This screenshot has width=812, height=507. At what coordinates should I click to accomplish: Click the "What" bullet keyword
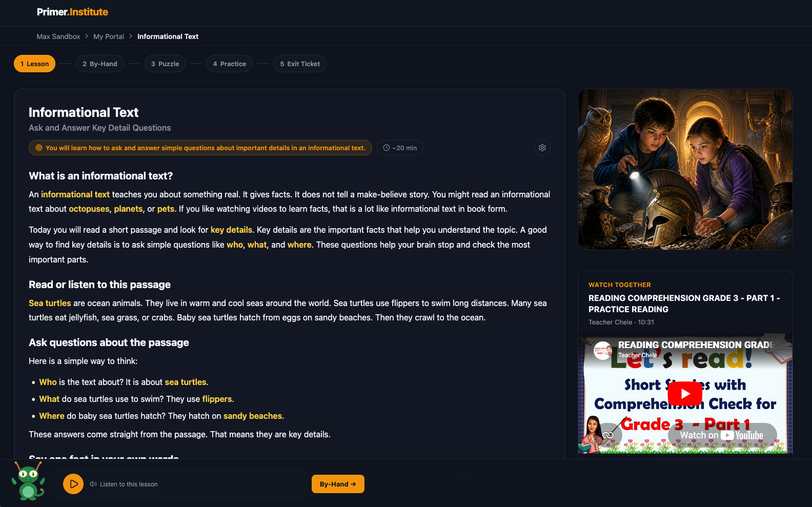(x=49, y=399)
